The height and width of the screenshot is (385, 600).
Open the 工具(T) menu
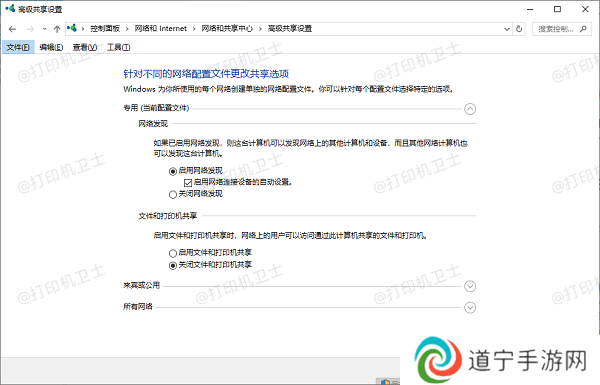pyautogui.click(x=118, y=47)
